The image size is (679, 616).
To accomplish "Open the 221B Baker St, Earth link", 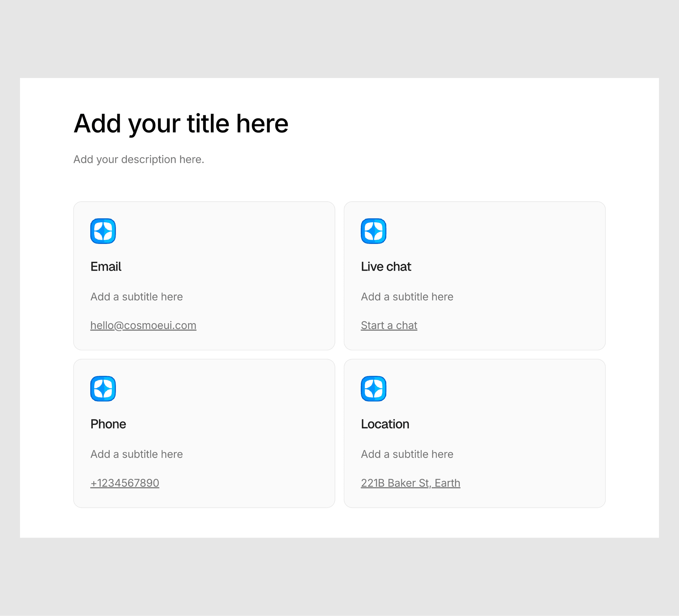I will click(410, 483).
